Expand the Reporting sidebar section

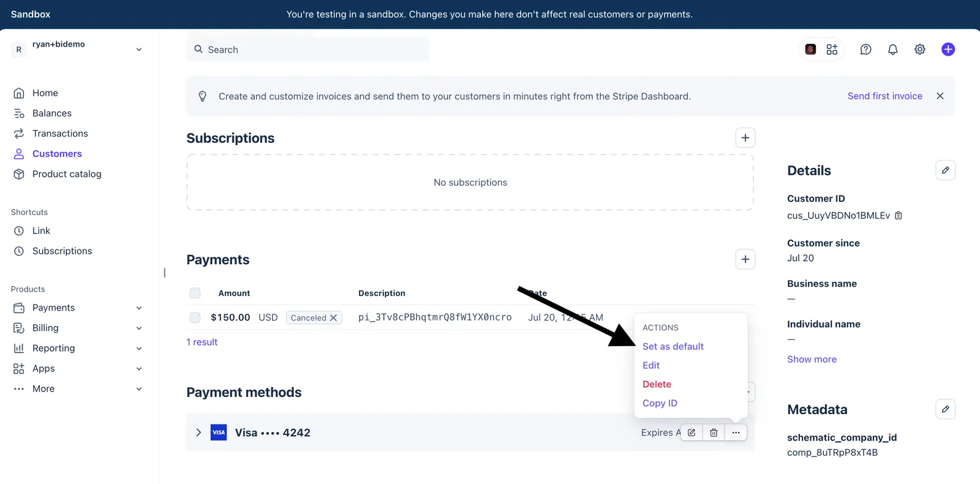pos(139,349)
